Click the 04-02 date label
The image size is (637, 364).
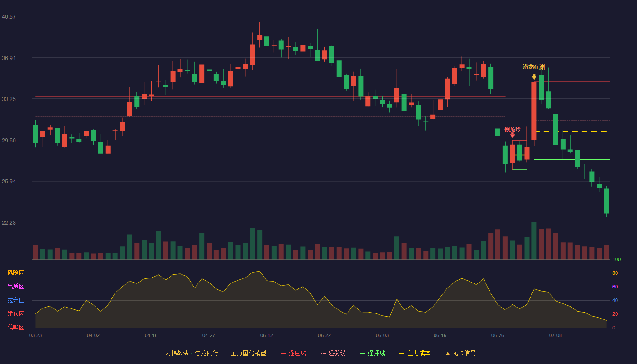click(93, 335)
